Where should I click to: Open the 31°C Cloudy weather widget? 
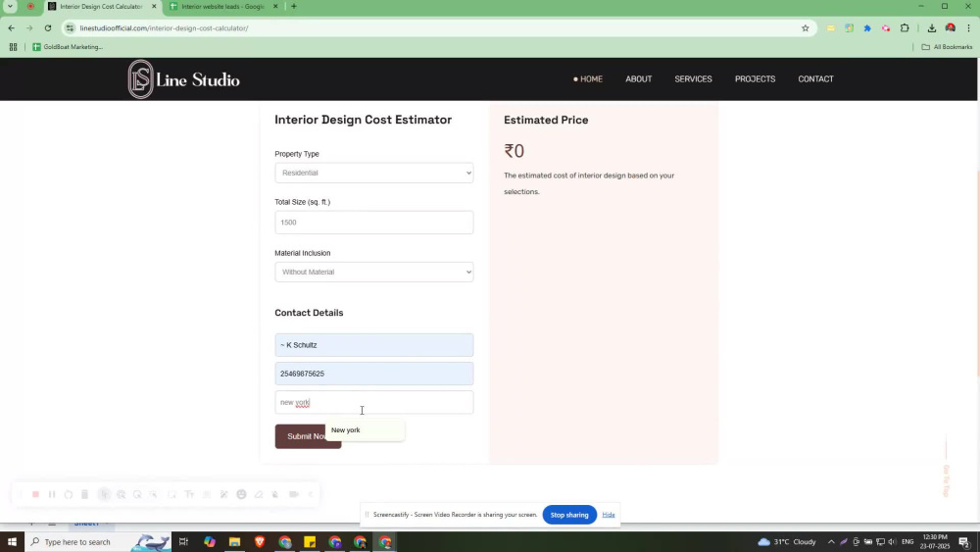(x=787, y=542)
